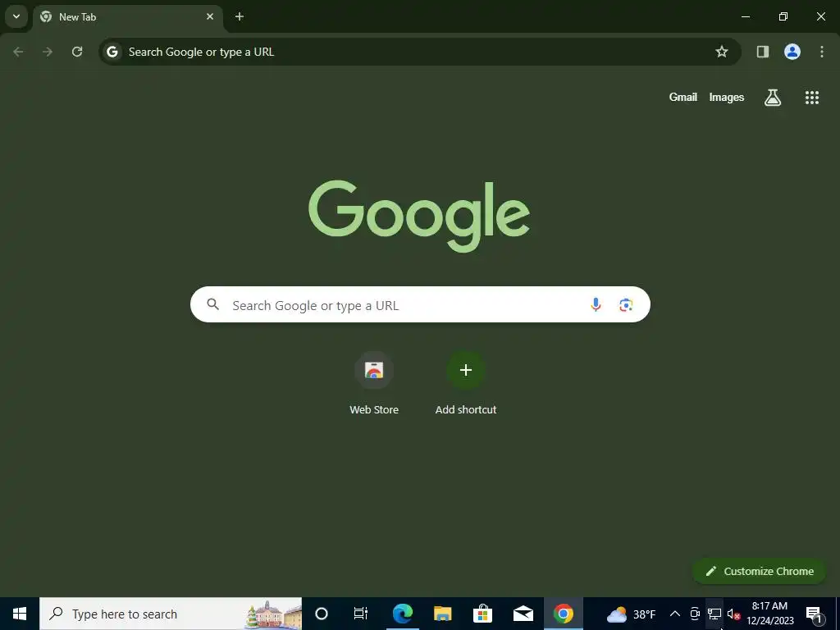Click the Google search box
This screenshot has width=840, height=630.
click(420, 304)
